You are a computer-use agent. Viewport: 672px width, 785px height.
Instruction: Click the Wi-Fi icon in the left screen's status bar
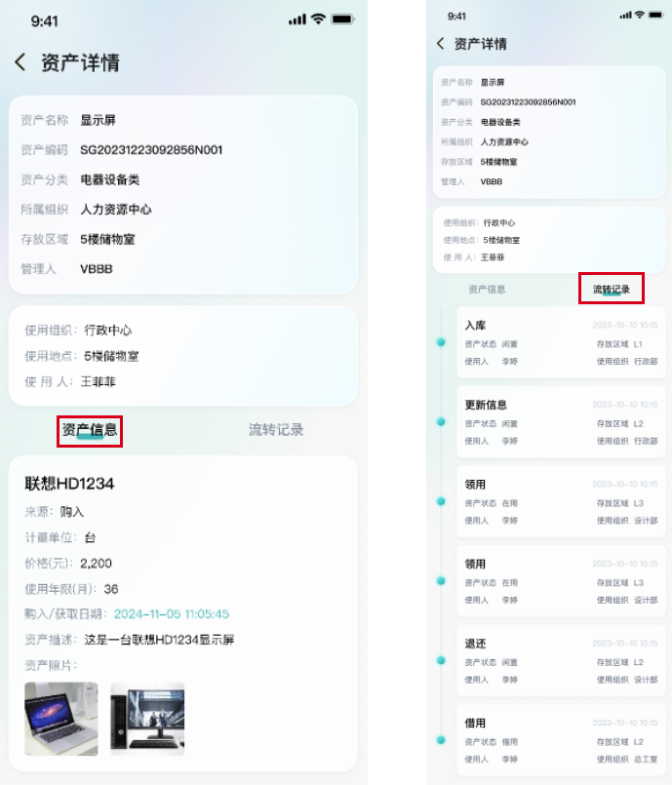point(318,20)
